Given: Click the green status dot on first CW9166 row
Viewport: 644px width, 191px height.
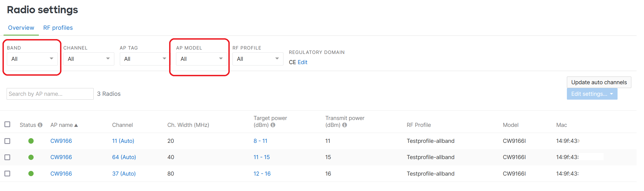Looking at the screenshot, I should (x=31, y=141).
